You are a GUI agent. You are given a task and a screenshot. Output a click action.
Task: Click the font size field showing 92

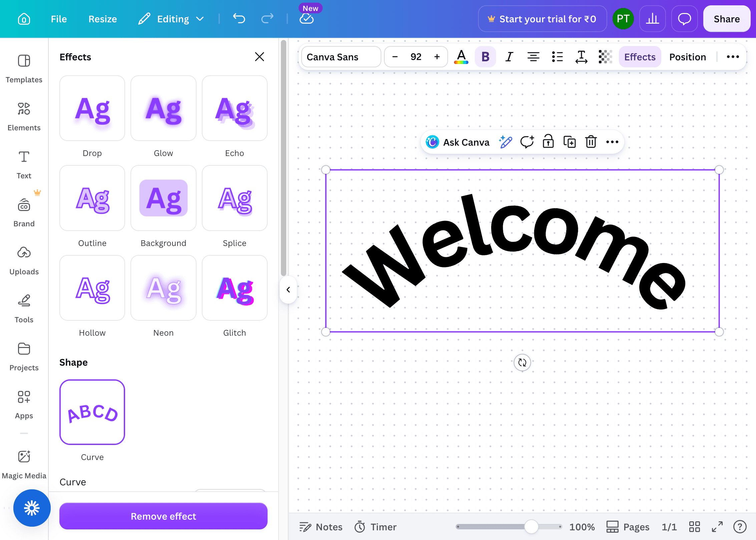[x=416, y=57]
